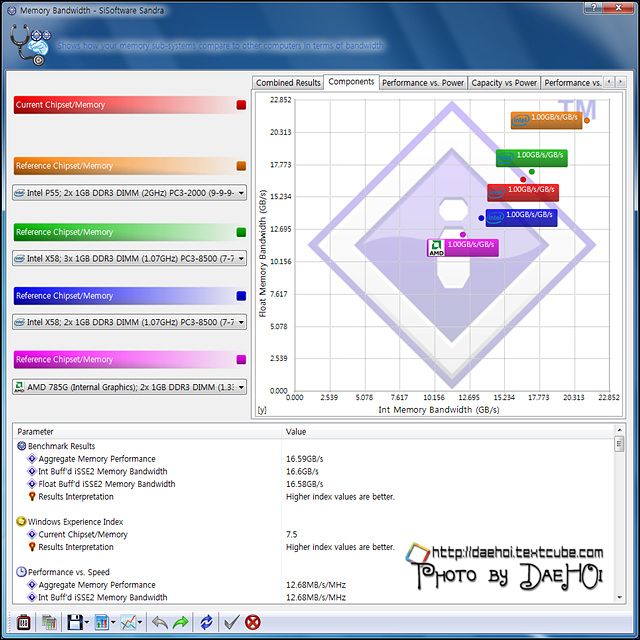Click the orange Intel label on chart
Viewport: 640px width, 640px height.
[546, 120]
